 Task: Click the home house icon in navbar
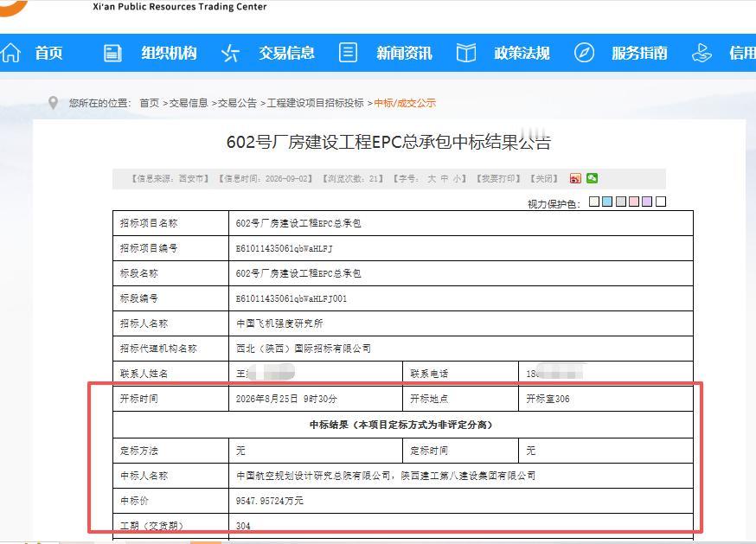click(x=11, y=53)
